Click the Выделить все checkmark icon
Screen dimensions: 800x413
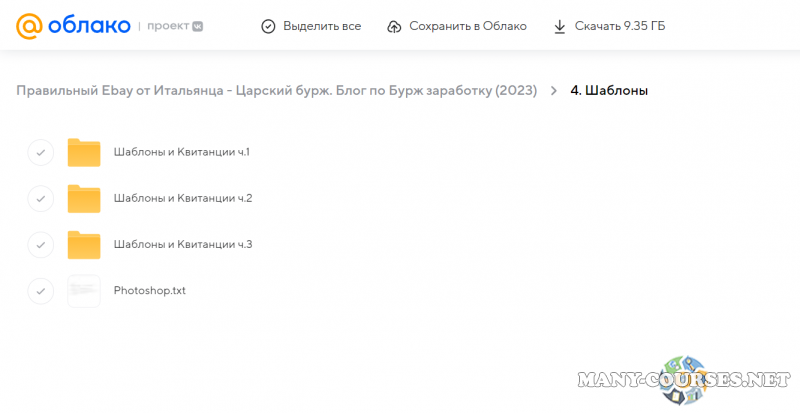point(267,26)
